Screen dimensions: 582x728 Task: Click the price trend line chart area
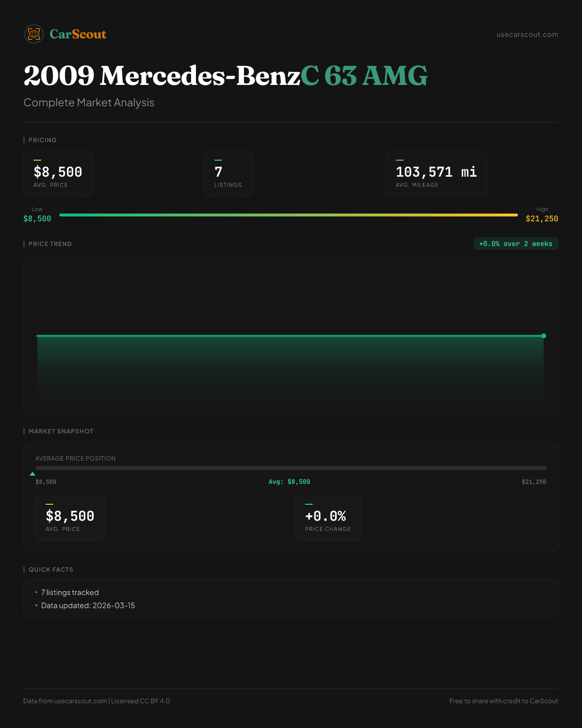point(291,359)
